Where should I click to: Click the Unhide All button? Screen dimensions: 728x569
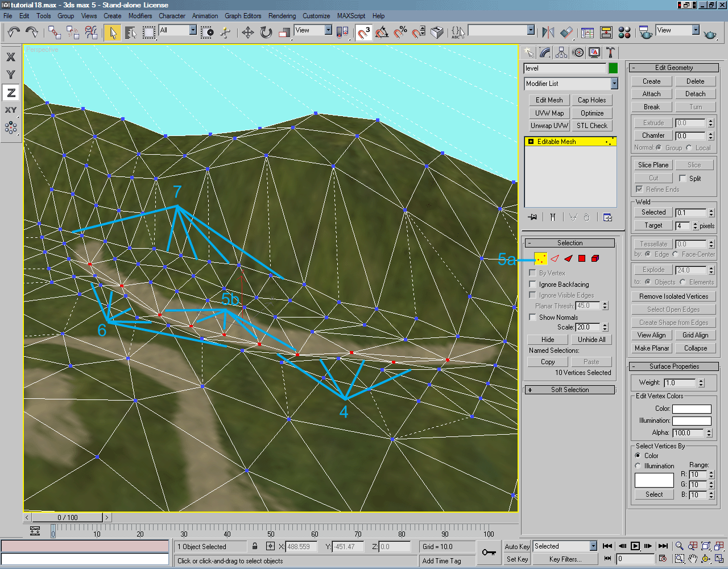click(591, 339)
